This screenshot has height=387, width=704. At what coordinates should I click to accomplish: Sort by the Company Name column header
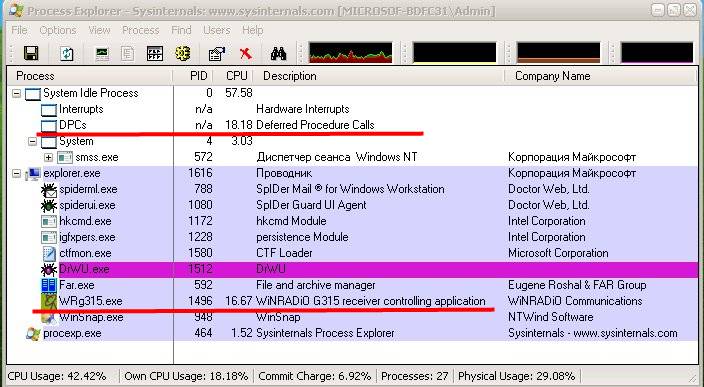click(601, 76)
